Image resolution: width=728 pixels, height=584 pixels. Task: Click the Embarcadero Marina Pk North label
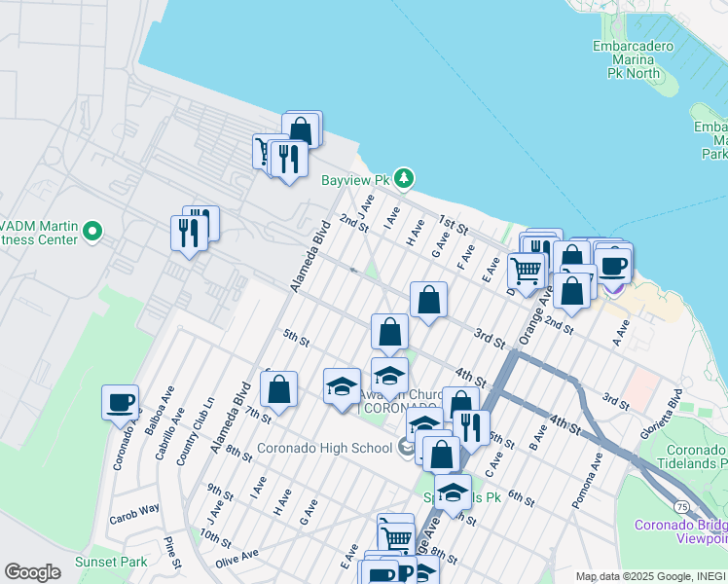pyautogui.click(x=634, y=60)
